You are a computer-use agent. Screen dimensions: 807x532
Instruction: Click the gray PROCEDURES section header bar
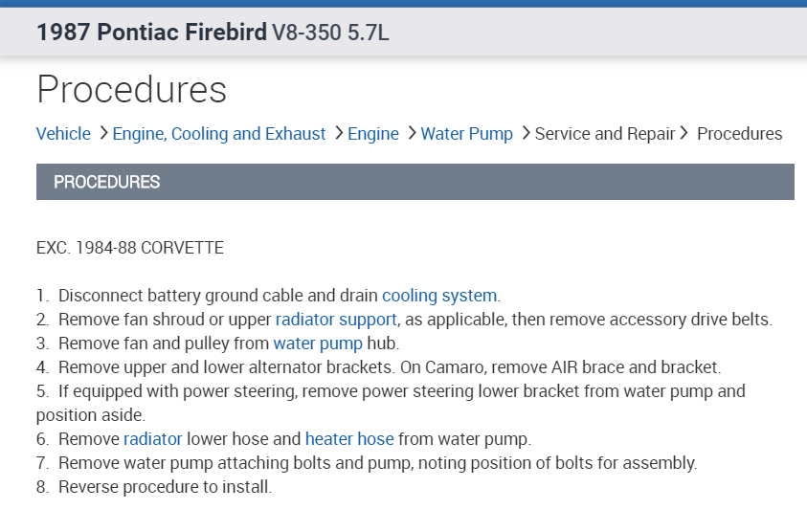coord(415,182)
